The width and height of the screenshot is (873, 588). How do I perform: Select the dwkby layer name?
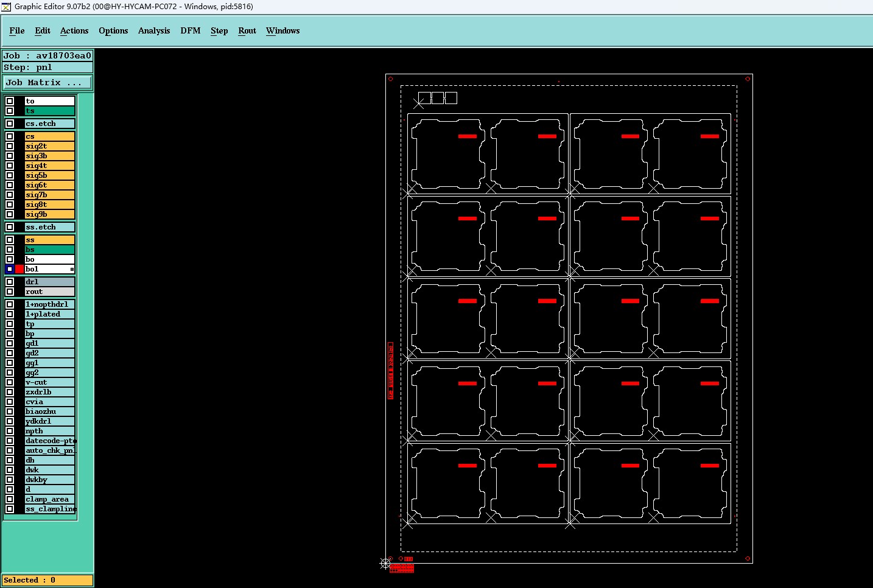click(49, 480)
